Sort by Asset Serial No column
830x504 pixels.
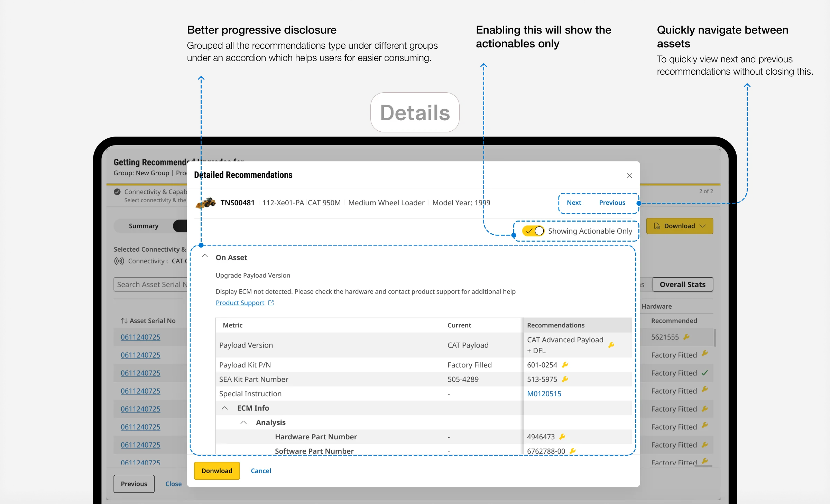click(x=148, y=321)
